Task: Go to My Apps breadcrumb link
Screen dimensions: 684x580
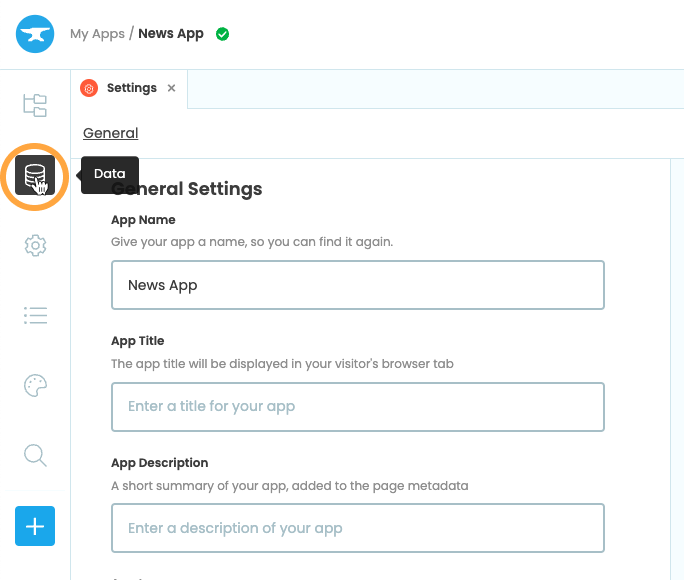Action: point(97,34)
